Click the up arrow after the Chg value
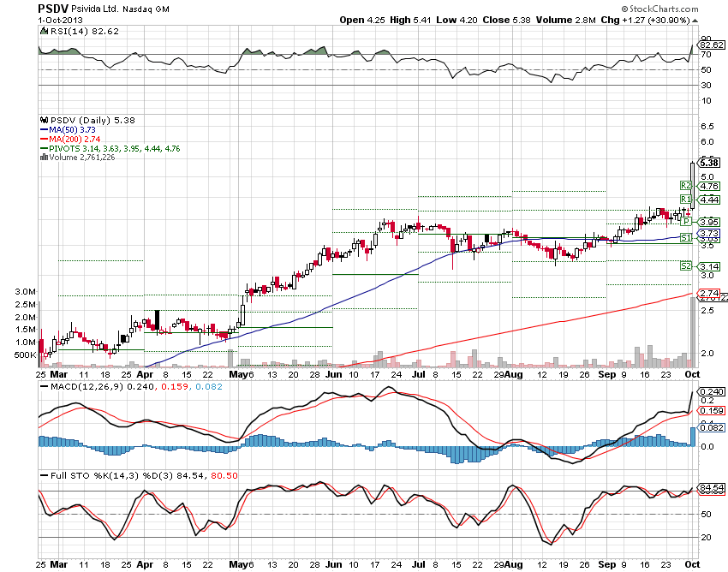This screenshot has width=728, height=572. (695, 21)
